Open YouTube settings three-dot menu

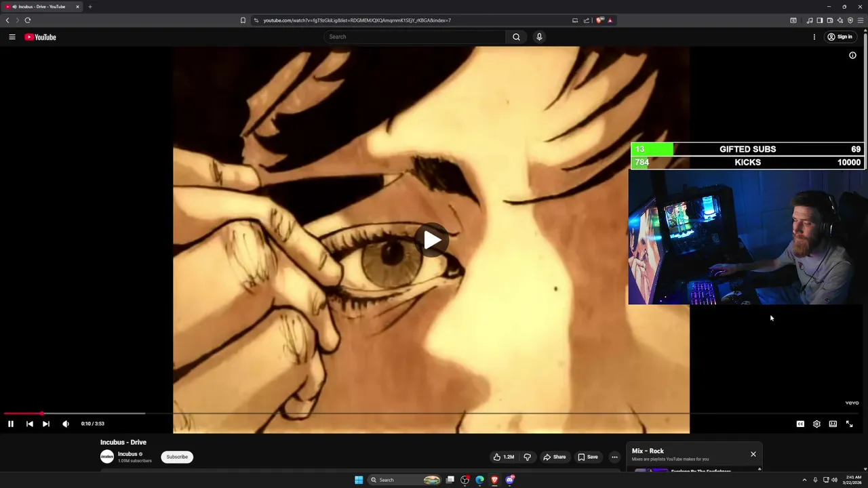click(814, 37)
